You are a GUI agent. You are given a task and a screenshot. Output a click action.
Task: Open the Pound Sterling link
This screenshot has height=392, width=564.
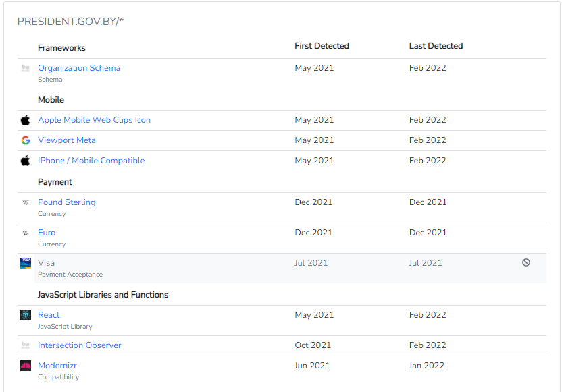coord(67,202)
